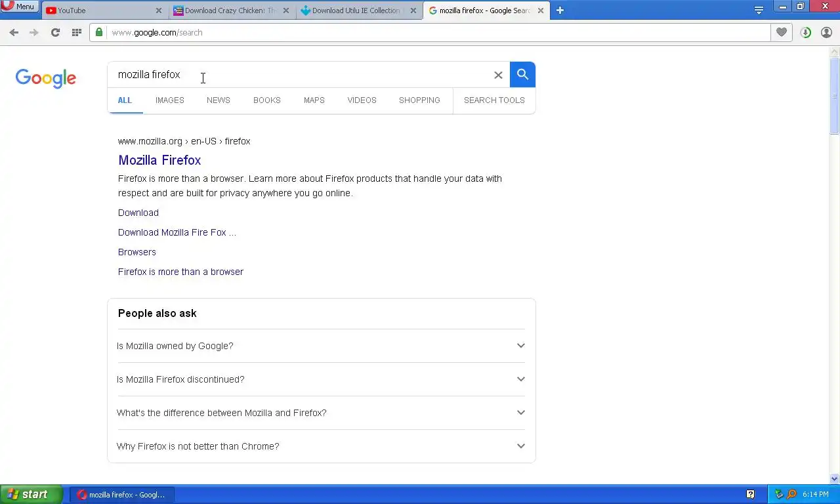Click the blue search magnifier button

[x=522, y=75]
